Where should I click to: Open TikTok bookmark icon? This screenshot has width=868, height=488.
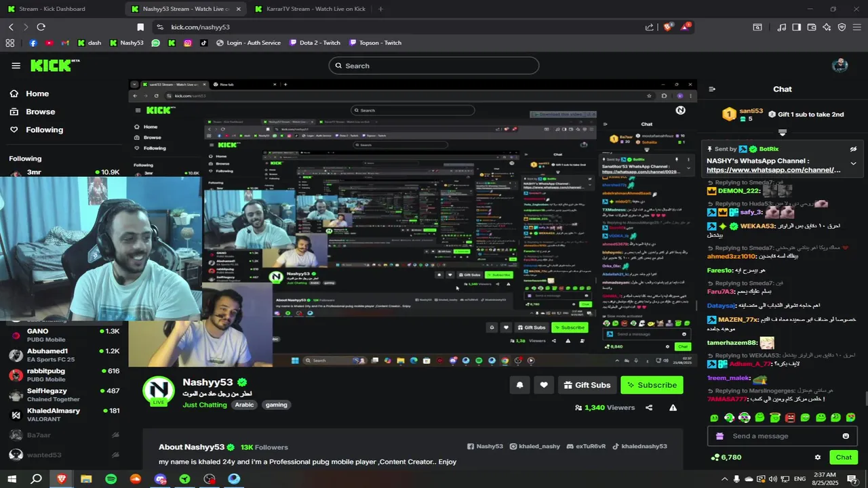point(203,43)
